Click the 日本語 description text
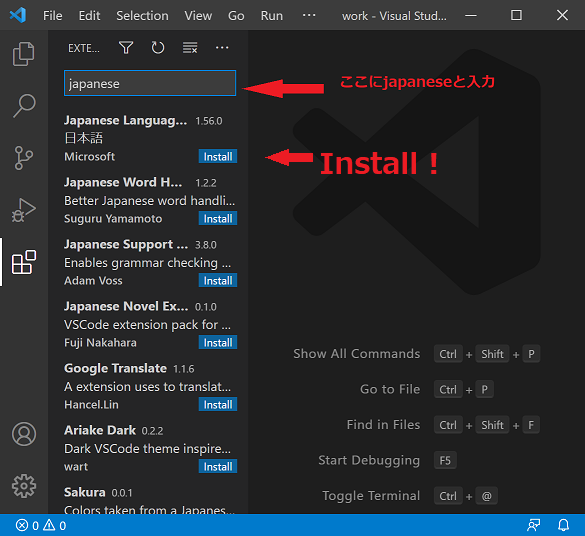Screen dimensions: 585x536 coord(84,138)
